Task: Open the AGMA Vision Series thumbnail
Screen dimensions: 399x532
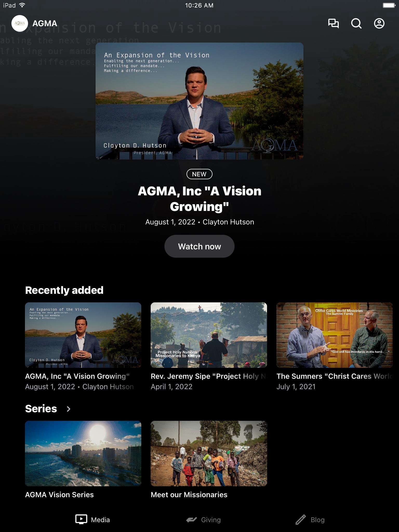Action: point(83,453)
